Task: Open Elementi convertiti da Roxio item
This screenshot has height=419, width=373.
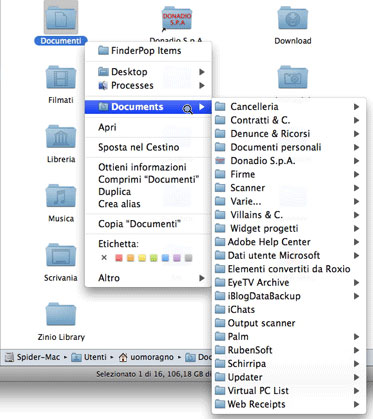Action: pyautogui.click(x=289, y=269)
